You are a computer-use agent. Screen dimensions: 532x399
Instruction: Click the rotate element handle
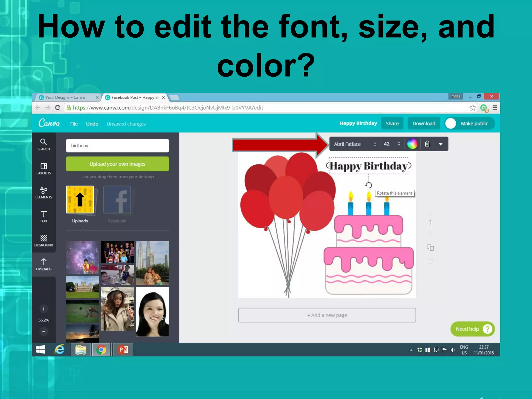368,185
